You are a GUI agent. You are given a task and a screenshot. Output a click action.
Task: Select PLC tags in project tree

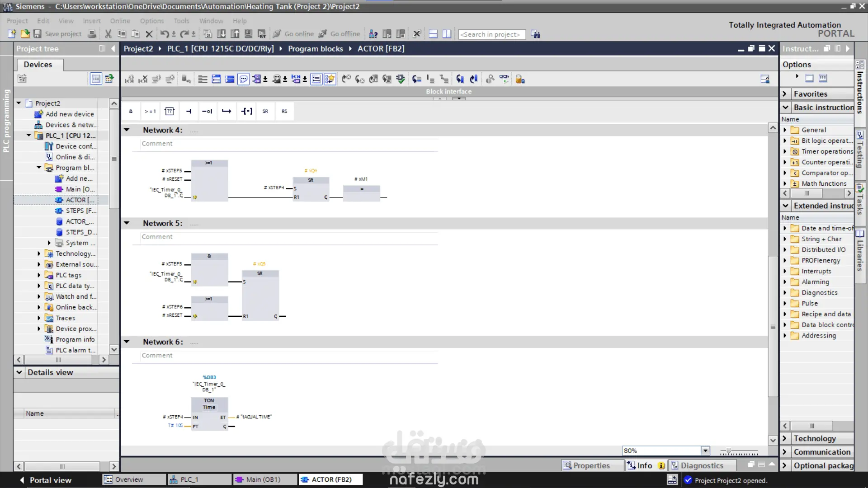pos(64,275)
